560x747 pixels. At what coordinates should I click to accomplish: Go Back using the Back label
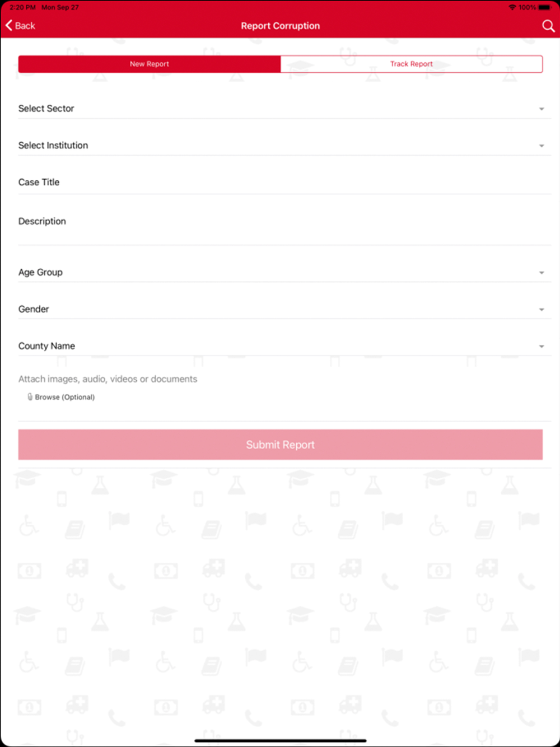(25, 26)
